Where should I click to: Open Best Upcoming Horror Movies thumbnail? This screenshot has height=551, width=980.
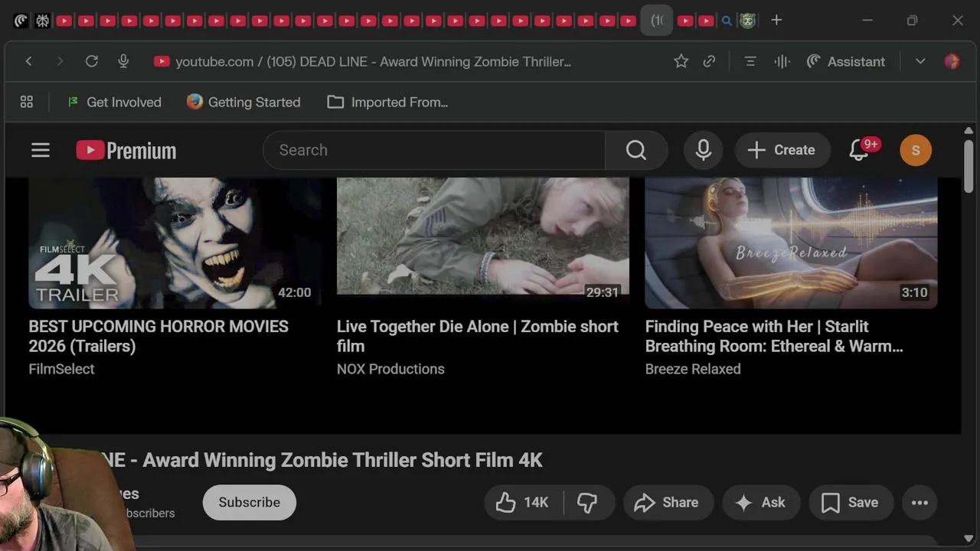[175, 243]
